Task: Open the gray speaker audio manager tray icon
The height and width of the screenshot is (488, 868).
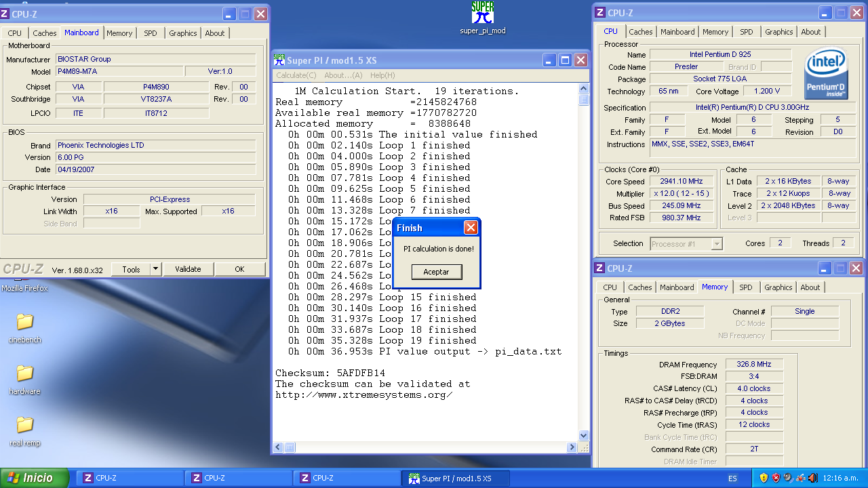Action: pos(788,478)
